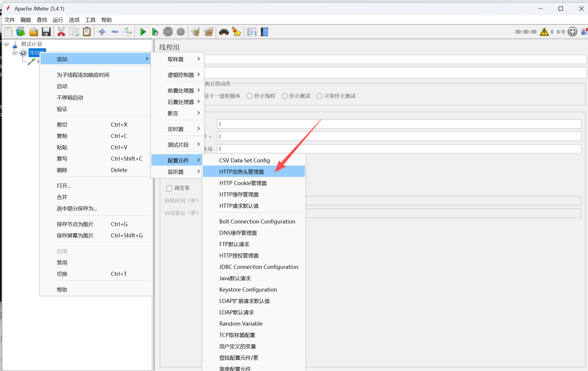This screenshot has width=588, height=371.
Task: Click the broom Reset Search icon
Action: point(236,32)
